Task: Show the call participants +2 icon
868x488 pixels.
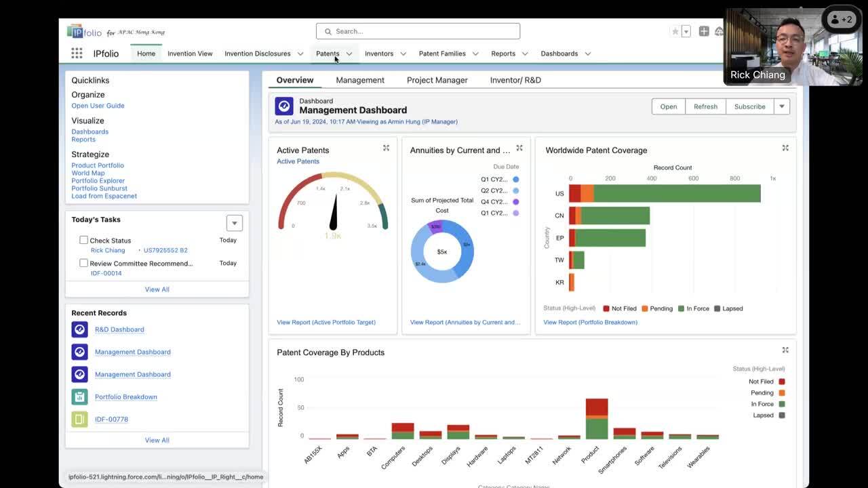Action: (841, 20)
